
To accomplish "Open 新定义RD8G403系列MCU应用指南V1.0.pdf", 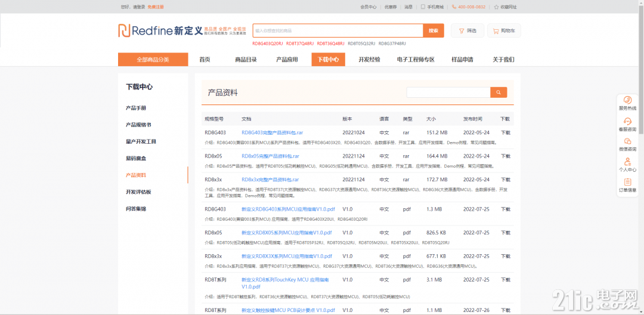I will pos(289,209).
